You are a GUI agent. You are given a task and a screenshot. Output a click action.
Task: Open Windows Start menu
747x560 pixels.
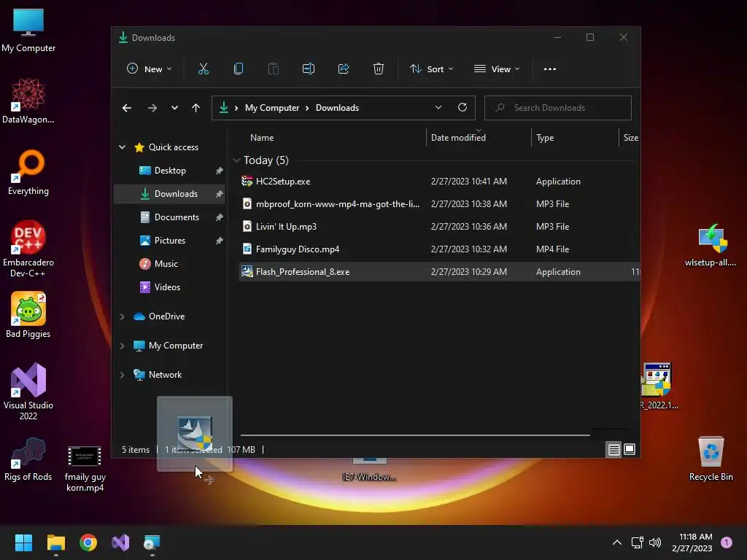pyautogui.click(x=23, y=542)
